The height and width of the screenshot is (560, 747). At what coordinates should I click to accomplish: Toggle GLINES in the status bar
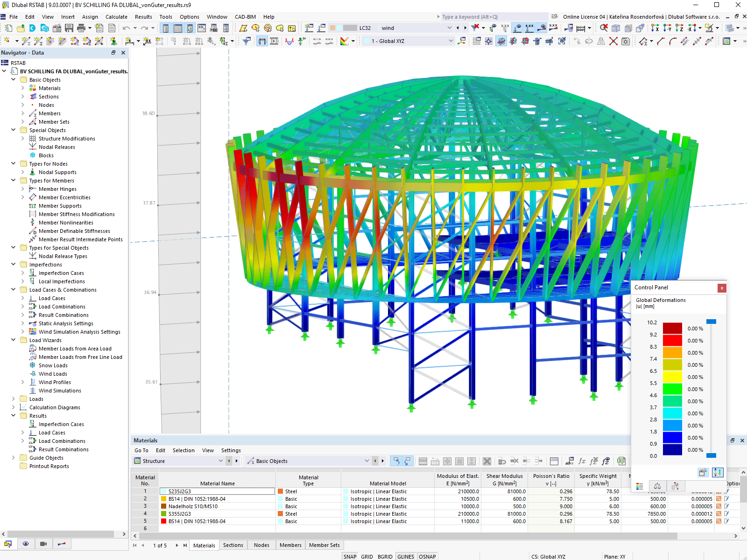pyautogui.click(x=406, y=556)
